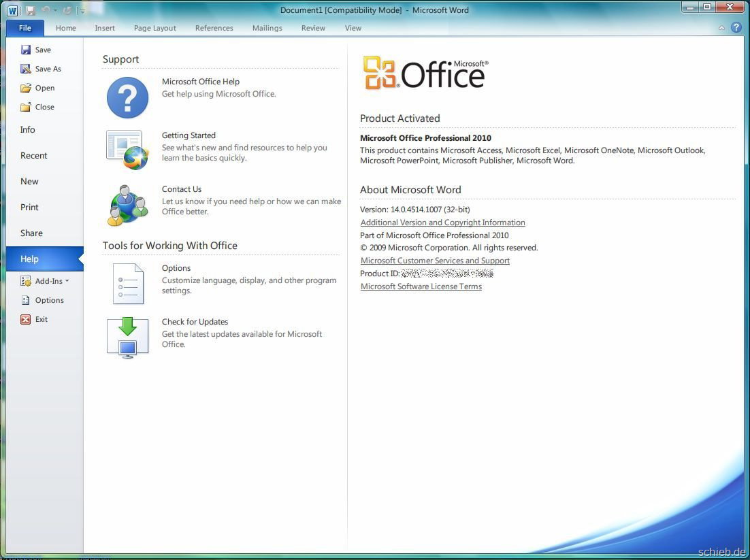Click the Save As icon in the sidebar
750x560 pixels.
[x=26, y=69]
